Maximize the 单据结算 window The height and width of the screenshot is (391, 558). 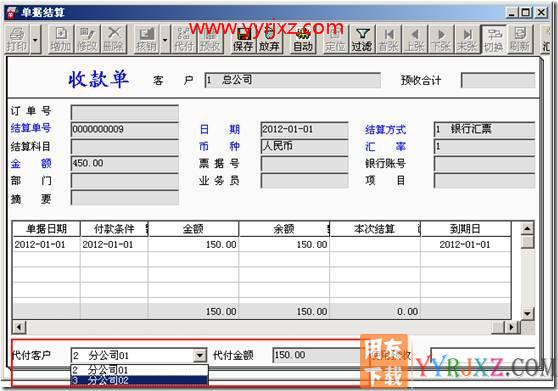pyautogui.click(x=526, y=13)
